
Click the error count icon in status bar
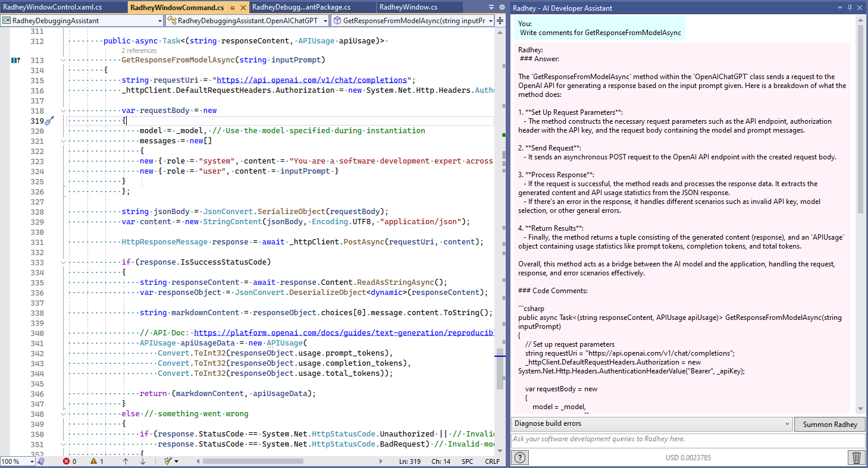(x=66, y=461)
